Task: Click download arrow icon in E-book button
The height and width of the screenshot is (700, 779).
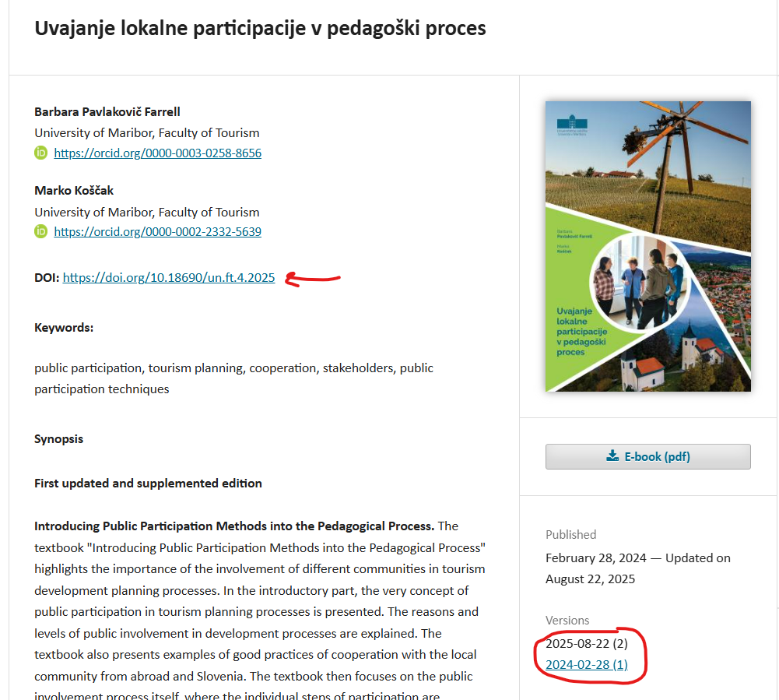Action: pos(612,456)
